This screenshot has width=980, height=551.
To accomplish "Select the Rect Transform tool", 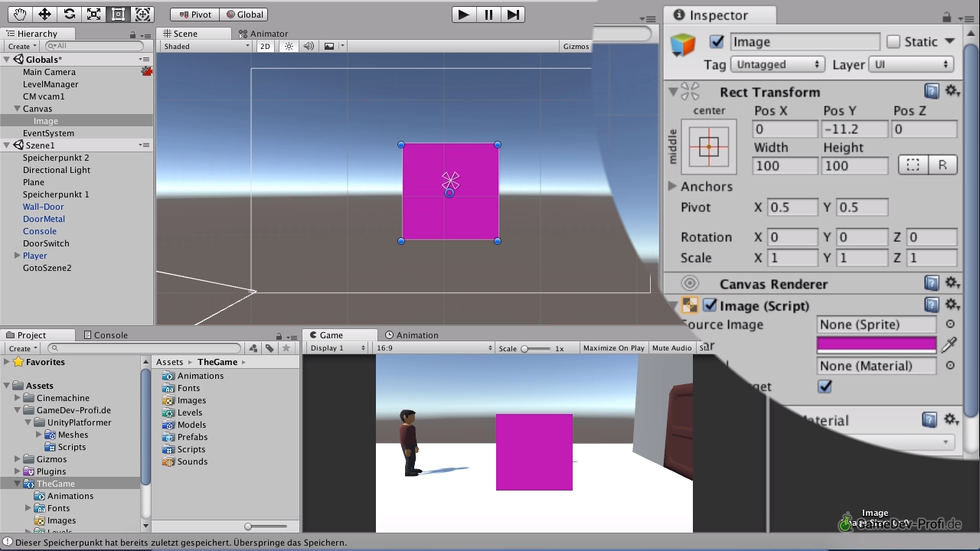I will tap(118, 14).
